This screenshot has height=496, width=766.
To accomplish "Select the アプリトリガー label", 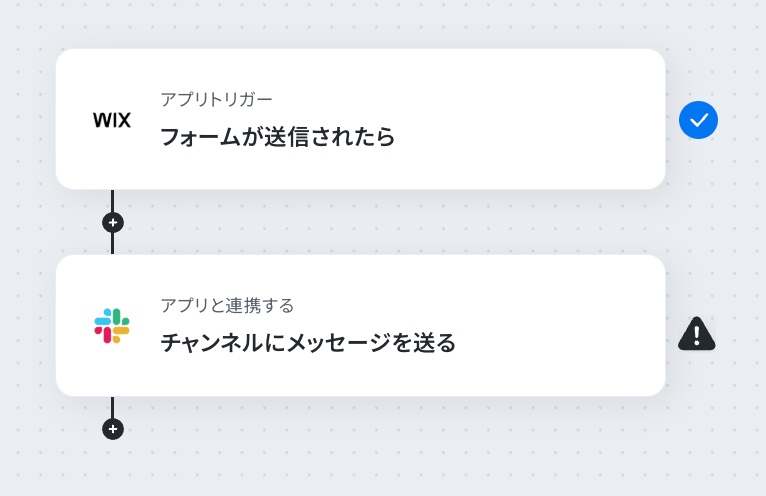I will [216, 100].
